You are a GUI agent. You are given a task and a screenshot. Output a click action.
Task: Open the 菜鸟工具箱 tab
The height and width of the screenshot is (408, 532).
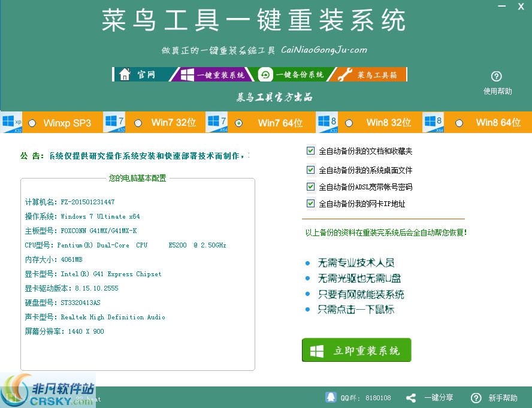click(369, 74)
